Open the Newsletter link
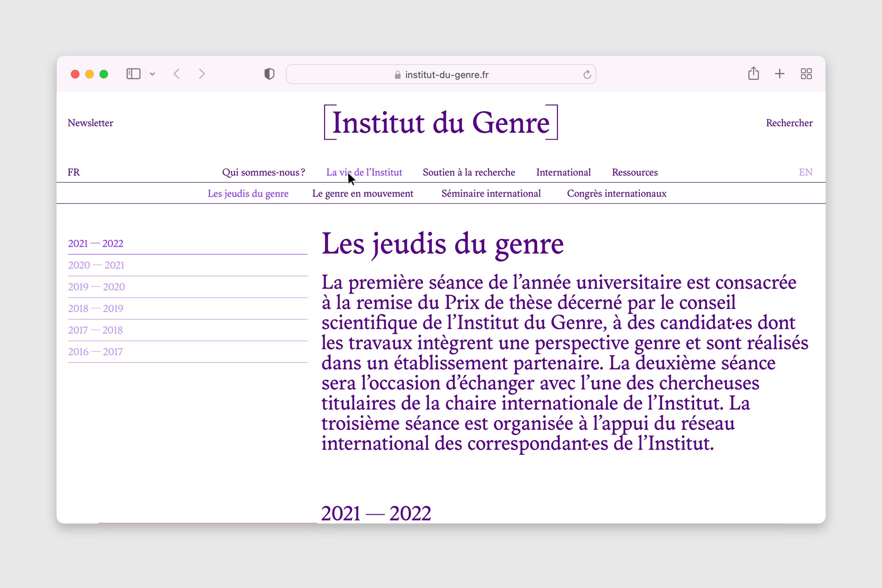The image size is (882, 588). [90, 123]
